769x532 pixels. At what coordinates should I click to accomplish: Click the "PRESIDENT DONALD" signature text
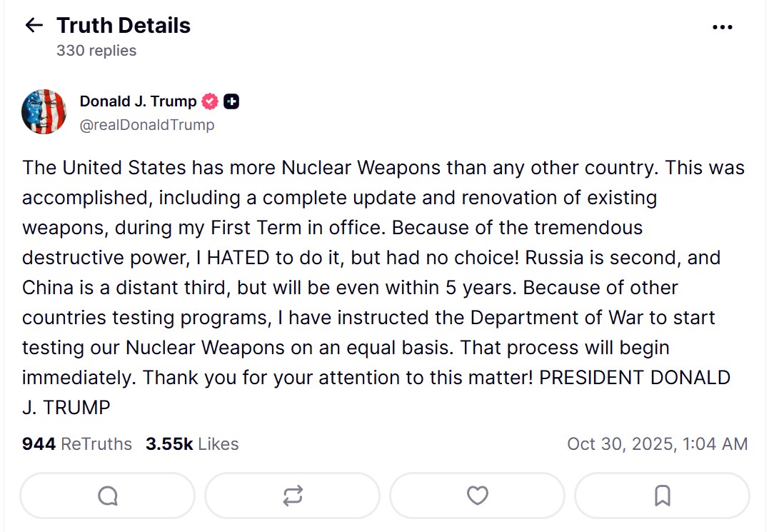pyautogui.click(x=635, y=378)
